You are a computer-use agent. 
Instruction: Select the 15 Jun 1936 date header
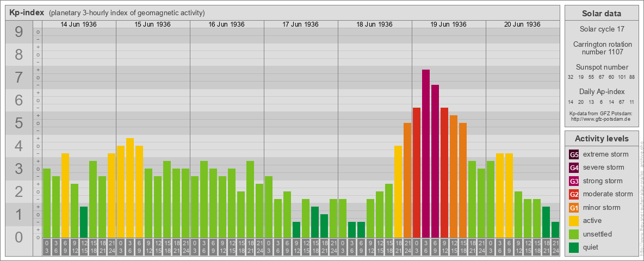pos(153,24)
